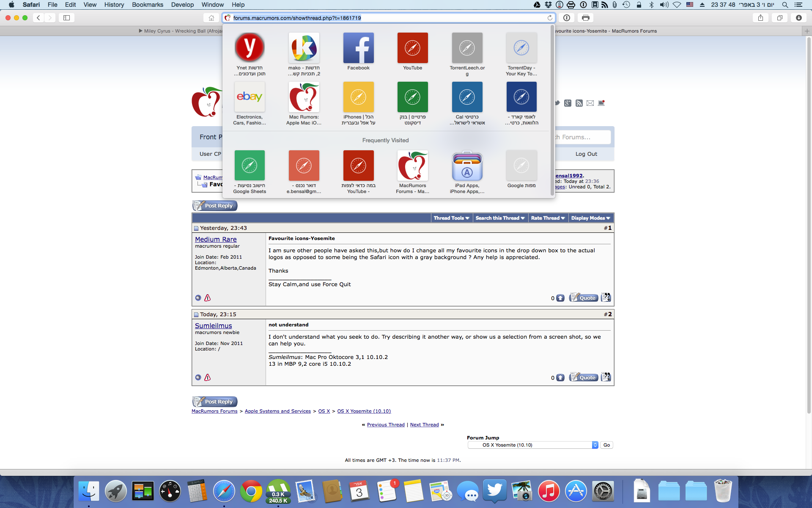This screenshot has height=508, width=812.
Task: Click Quote on Sumleilmus's post
Action: (x=584, y=377)
